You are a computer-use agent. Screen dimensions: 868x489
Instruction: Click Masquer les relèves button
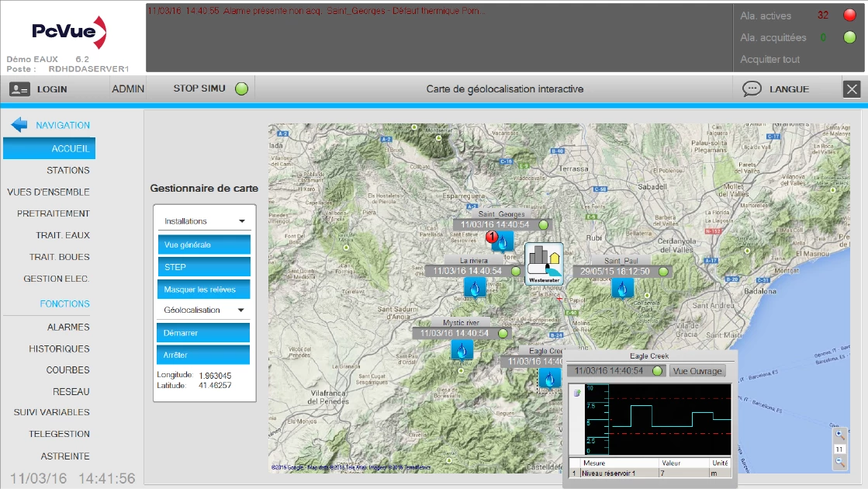(204, 289)
